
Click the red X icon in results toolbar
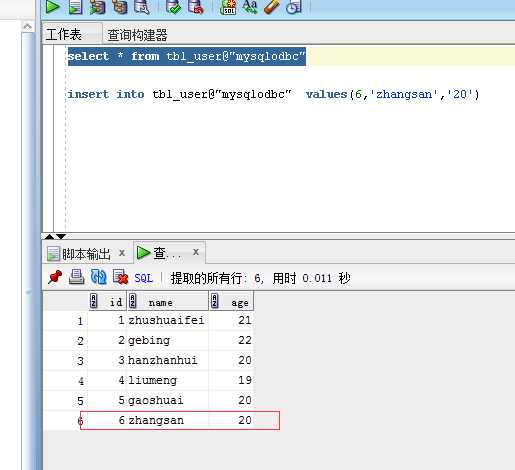(x=120, y=277)
